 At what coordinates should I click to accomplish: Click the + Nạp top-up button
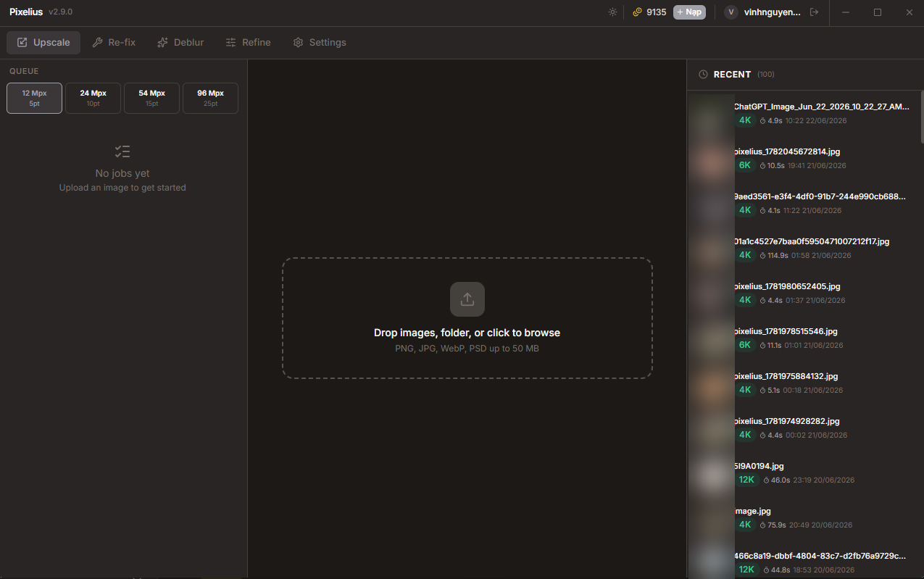(689, 12)
